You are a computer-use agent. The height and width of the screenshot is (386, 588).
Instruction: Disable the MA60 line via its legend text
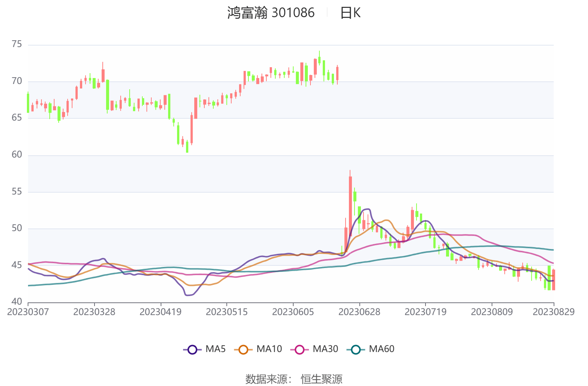tap(381, 349)
